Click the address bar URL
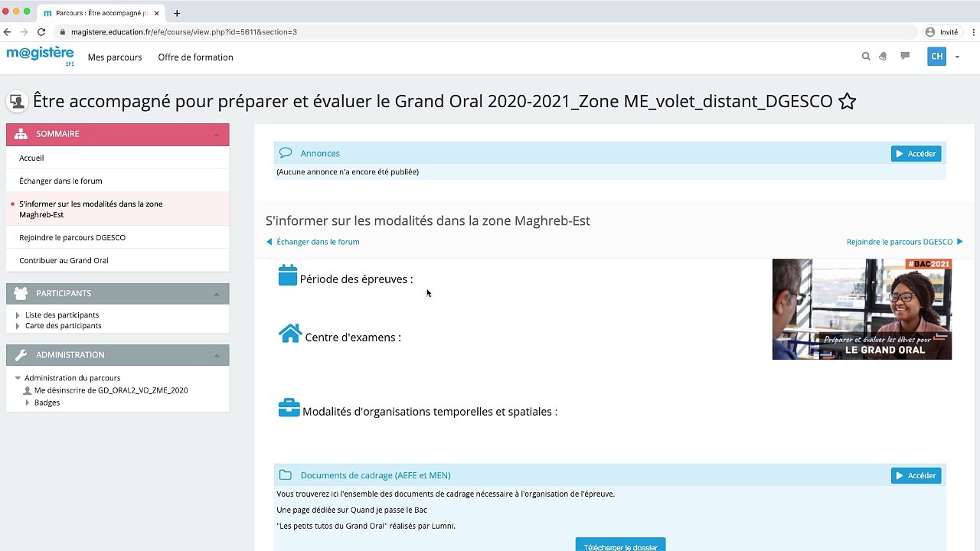Image resolution: width=980 pixels, height=551 pixels. tap(184, 32)
